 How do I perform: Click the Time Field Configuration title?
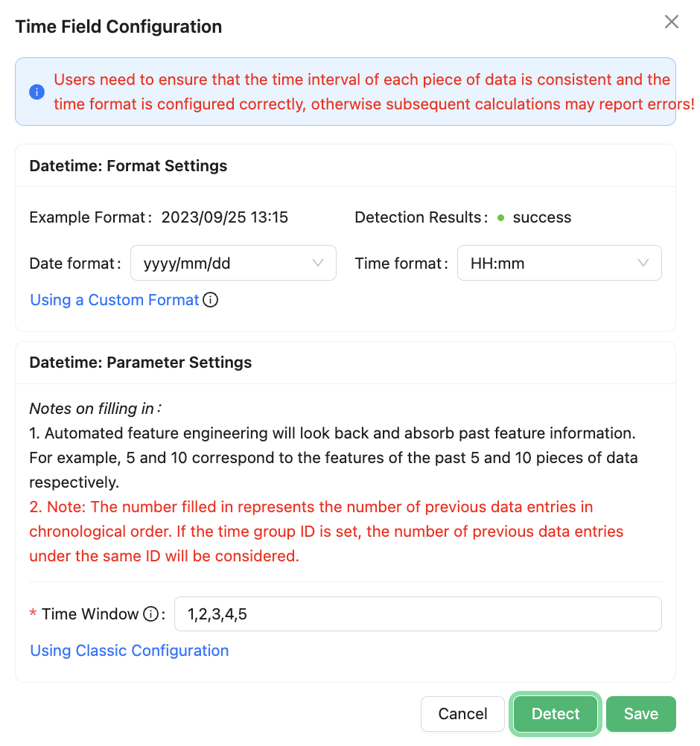click(118, 27)
